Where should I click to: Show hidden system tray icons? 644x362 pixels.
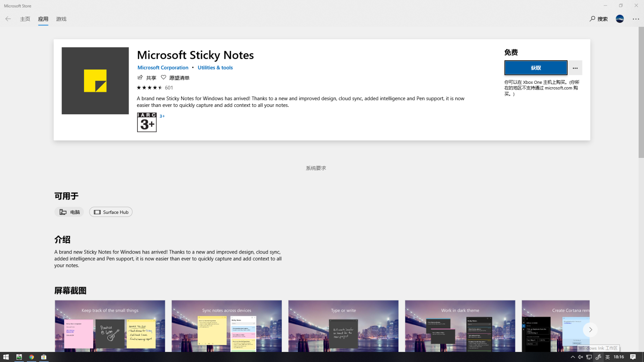click(573, 357)
